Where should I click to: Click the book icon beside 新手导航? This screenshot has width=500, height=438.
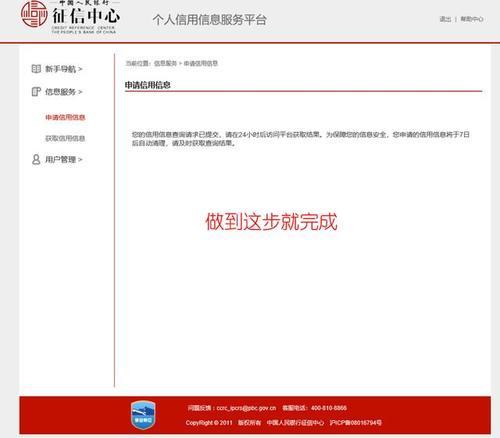(36, 69)
